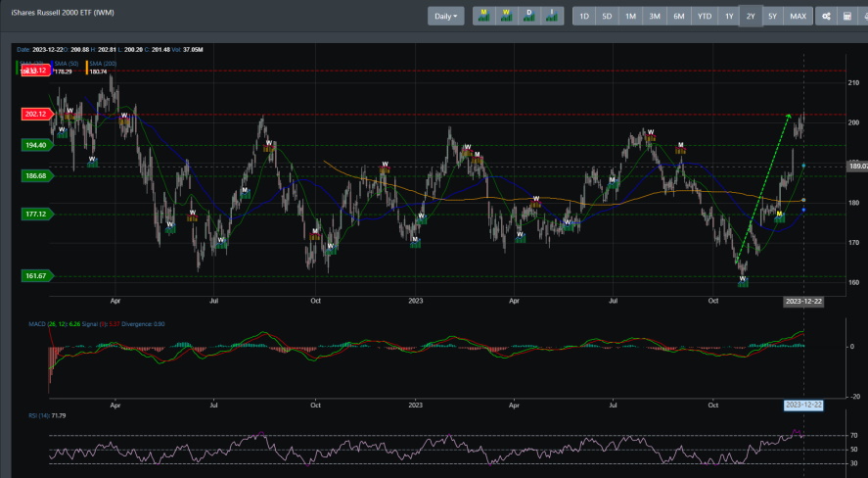Set chart range to 2Y

[751, 16]
